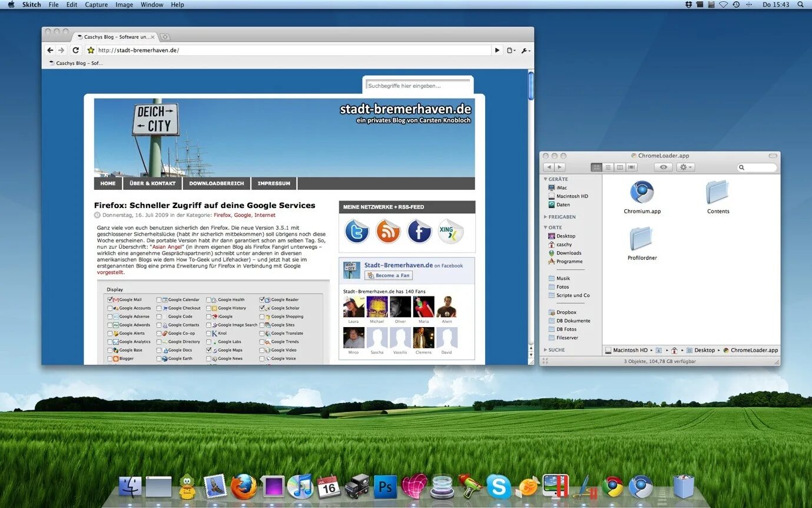This screenshot has width=812, height=508.
Task: Open the Help menu
Action: [177, 5]
